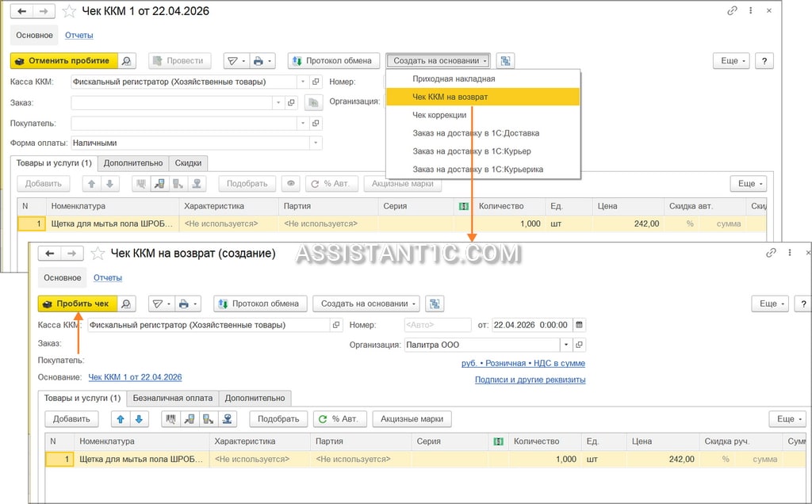Choose Заказ на доставку в 1С:Курьер
The image size is (812, 504).
click(x=483, y=151)
